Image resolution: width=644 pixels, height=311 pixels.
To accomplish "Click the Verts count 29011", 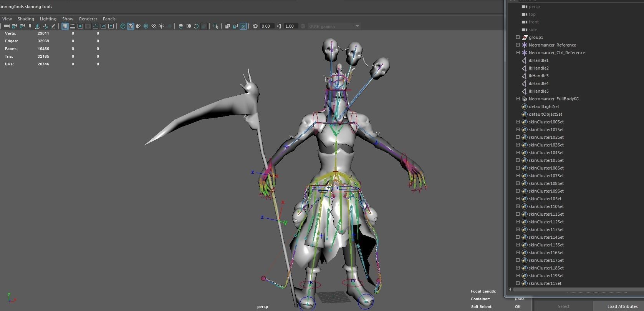I will (x=43, y=33).
